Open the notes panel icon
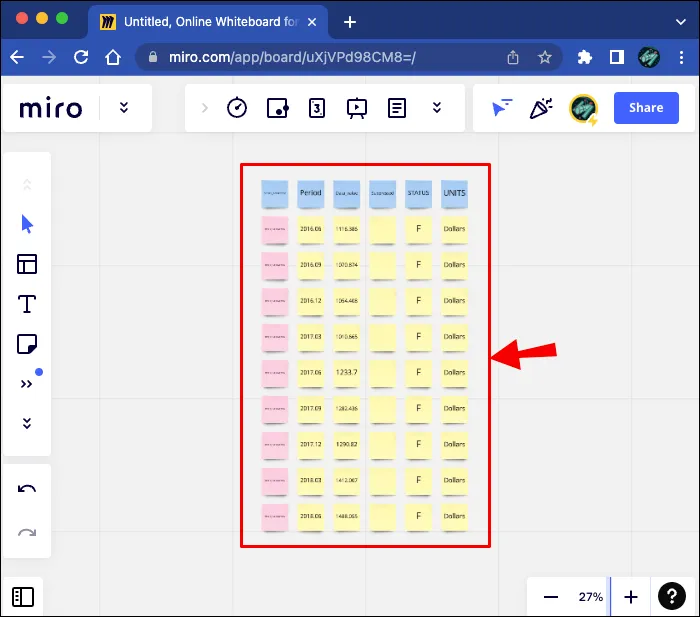Image resolution: width=700 pixels, height=617 pixels. point(396,108)
